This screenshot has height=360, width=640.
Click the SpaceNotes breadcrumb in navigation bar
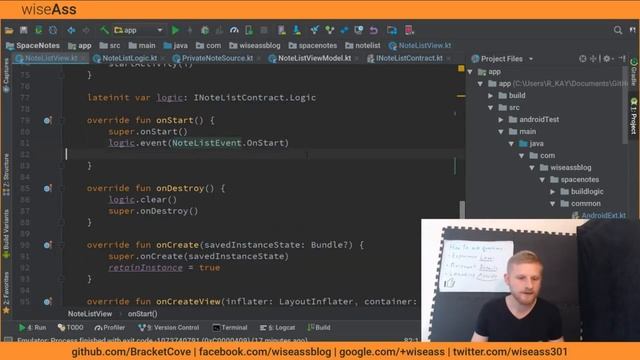point(33,46)
